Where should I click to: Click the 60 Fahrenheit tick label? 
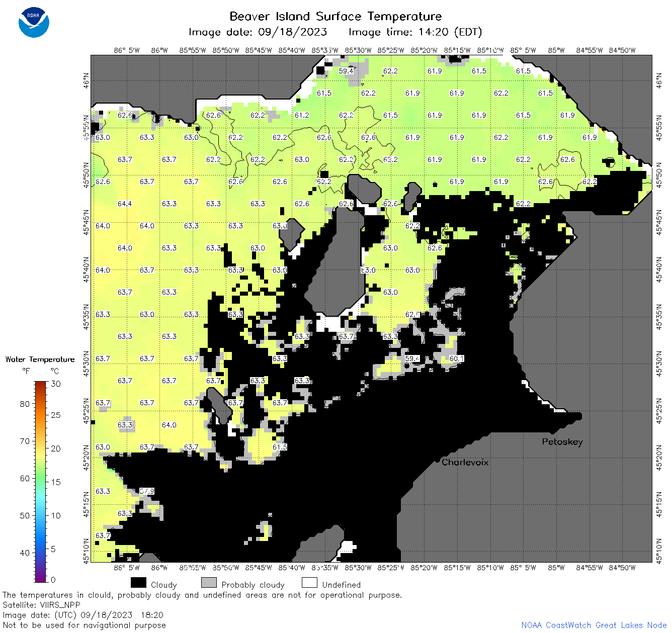point(25,478)
